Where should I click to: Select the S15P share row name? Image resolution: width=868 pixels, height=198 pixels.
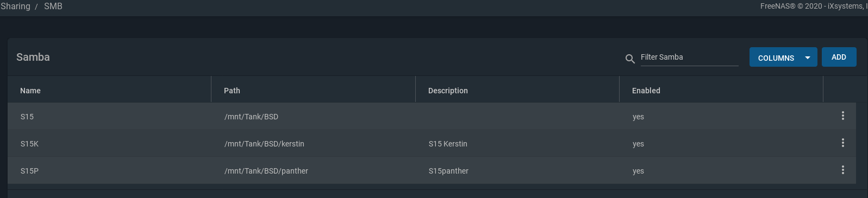(29, 171)
